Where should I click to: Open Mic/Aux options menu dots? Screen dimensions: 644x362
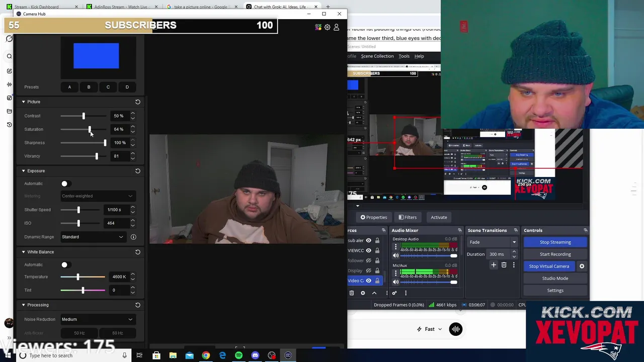395,273
